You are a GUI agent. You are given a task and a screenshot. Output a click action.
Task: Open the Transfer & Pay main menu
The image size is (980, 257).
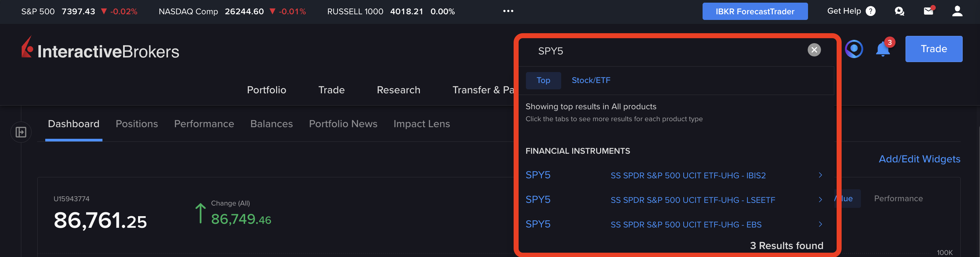click(483, 90)
